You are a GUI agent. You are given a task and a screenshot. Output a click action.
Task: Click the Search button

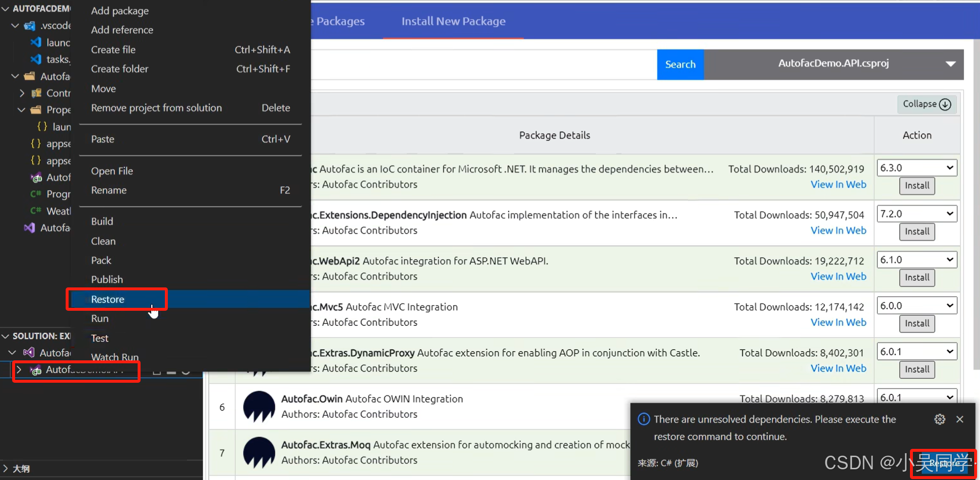(680, 64)
